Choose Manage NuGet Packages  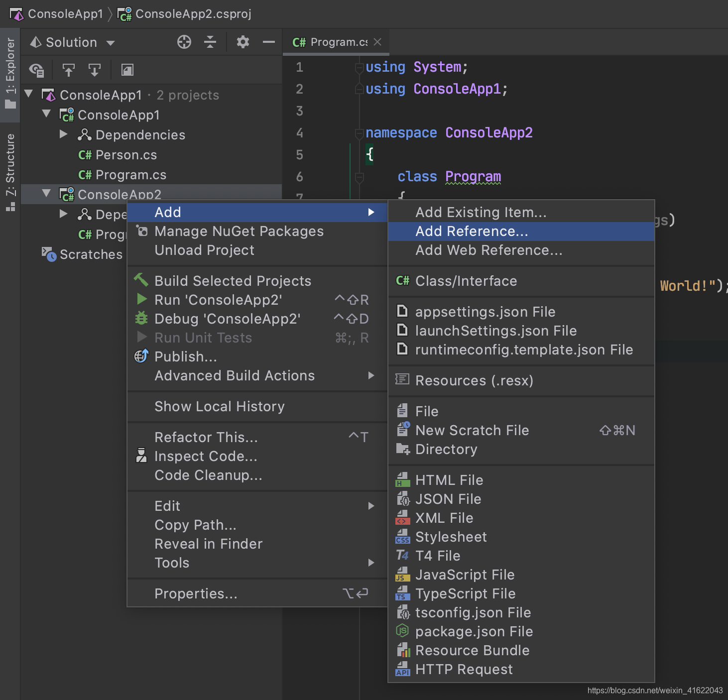pyautogui.click(x=257, y=231)
